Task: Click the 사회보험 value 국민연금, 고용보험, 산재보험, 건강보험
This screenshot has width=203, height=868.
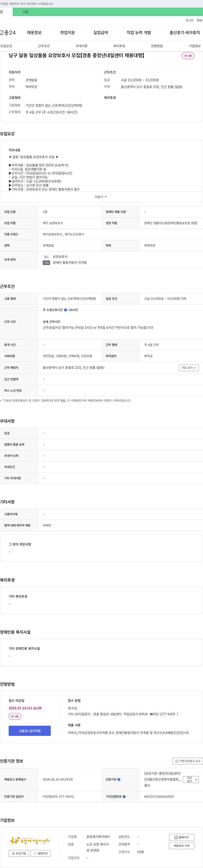Action: click(67, 356)
